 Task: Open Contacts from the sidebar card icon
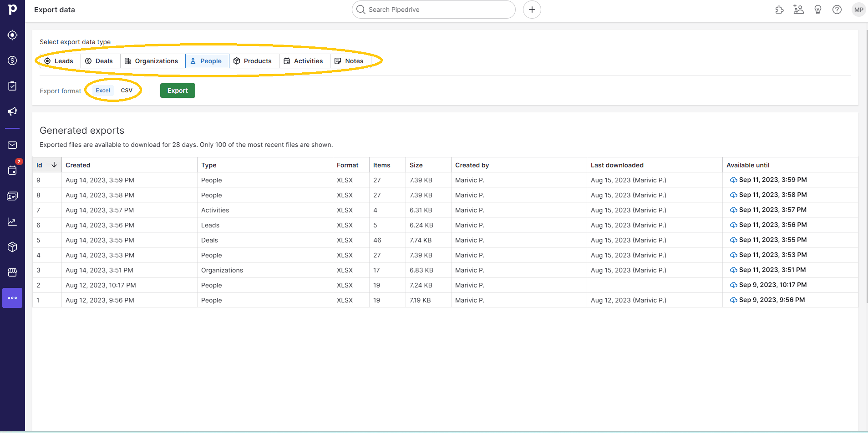point(12,196)
